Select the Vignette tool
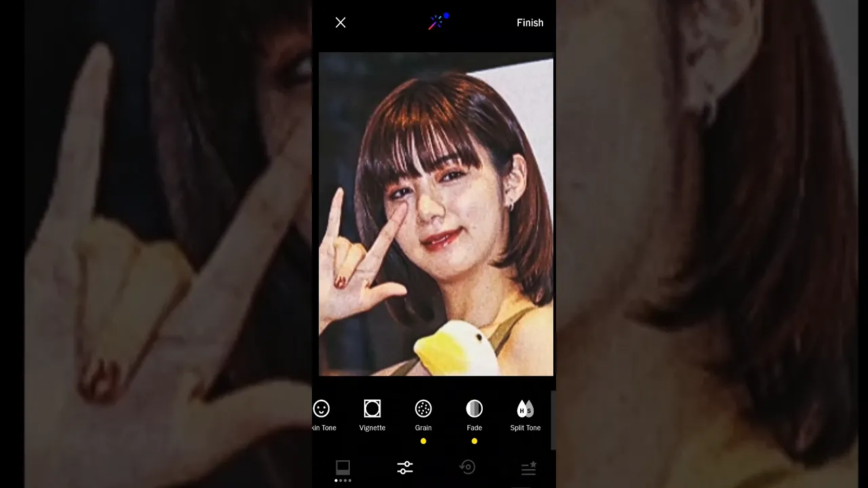The height and width of the screenshot is (488, 868). [x=372, y=415]
